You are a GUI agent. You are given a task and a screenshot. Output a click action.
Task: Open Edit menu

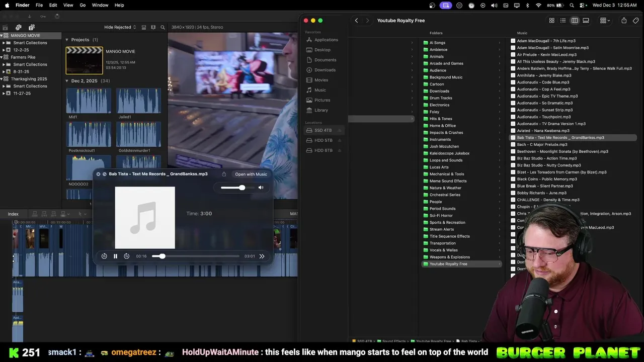[x=53, y=5]
